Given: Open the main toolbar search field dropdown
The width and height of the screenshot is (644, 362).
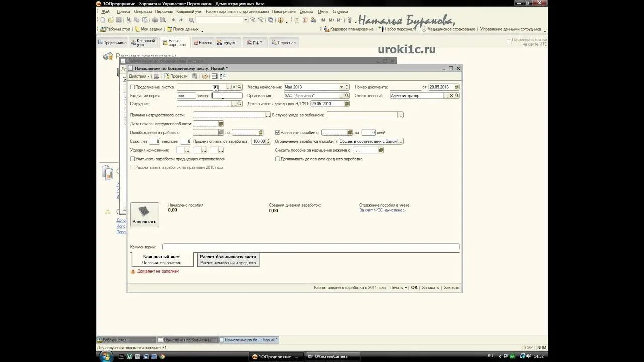Looking at the screenshot, I should click(246, 20).
